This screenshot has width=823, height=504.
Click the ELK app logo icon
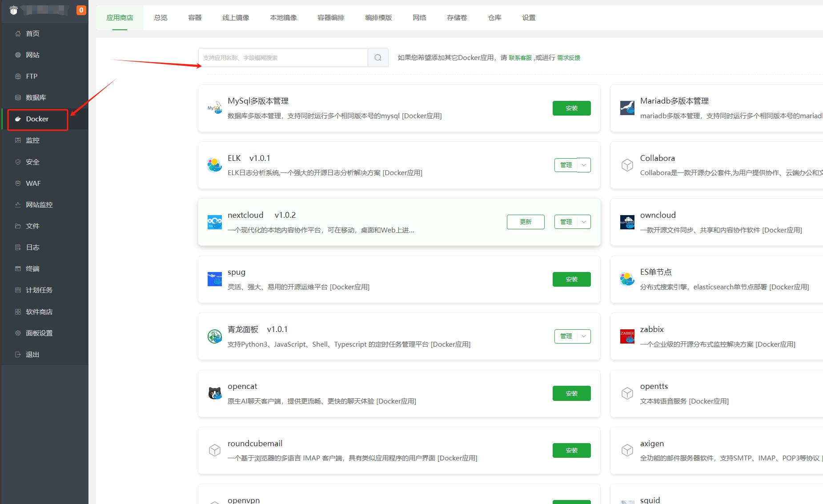tap(215, 165)
